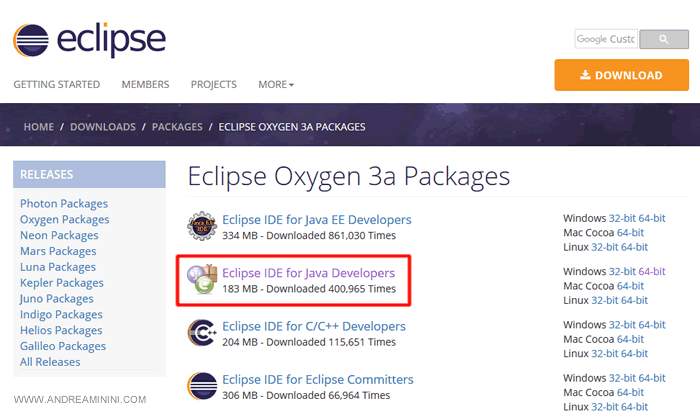Open the PROJECTS menu item
700x412 pixels.
[x=214, y=85]
